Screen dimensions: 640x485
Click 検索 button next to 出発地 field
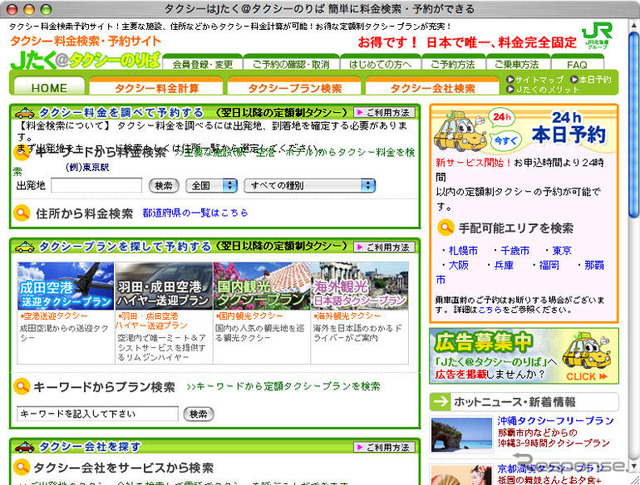point(164,186)
